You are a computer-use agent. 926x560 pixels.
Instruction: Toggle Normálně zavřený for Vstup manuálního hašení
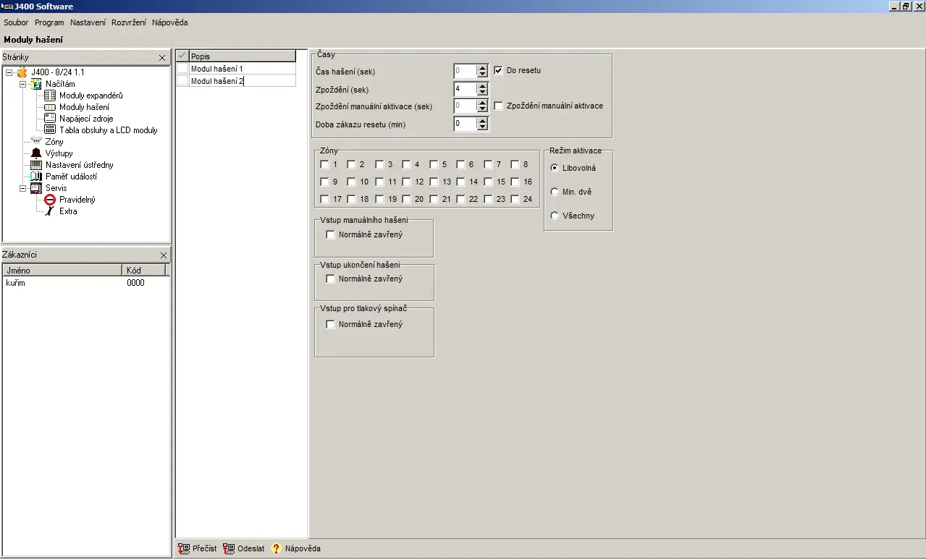331,235
